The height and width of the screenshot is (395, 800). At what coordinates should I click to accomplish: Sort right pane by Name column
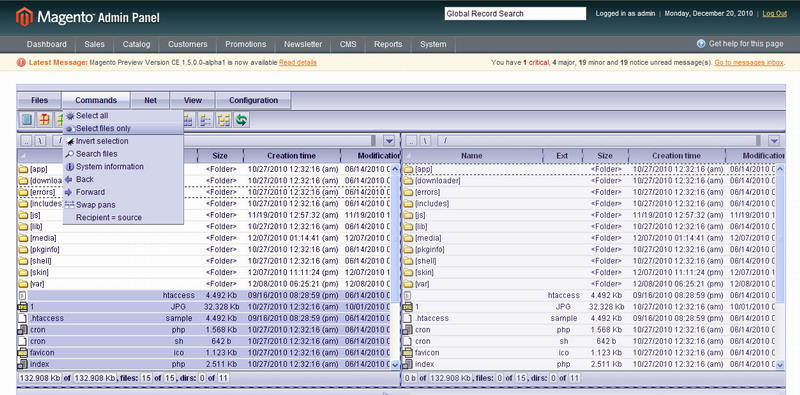471,156
